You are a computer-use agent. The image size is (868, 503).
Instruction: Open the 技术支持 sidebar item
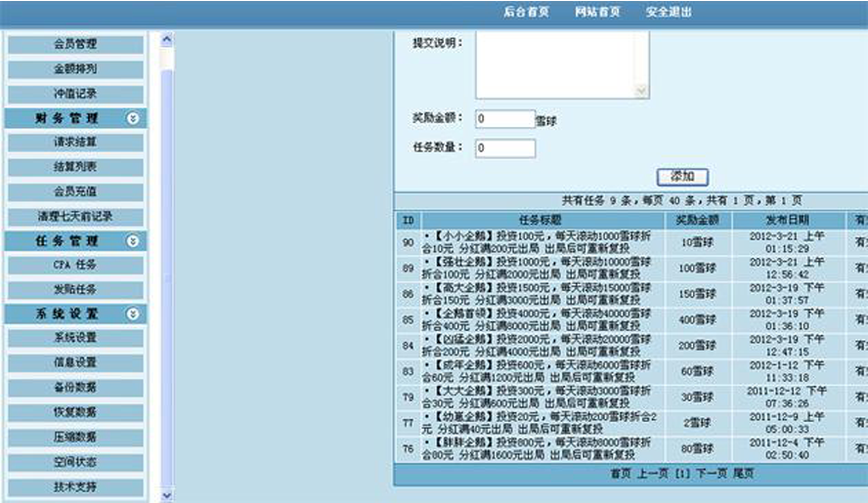pyautogui.click(x=75, y=487)
